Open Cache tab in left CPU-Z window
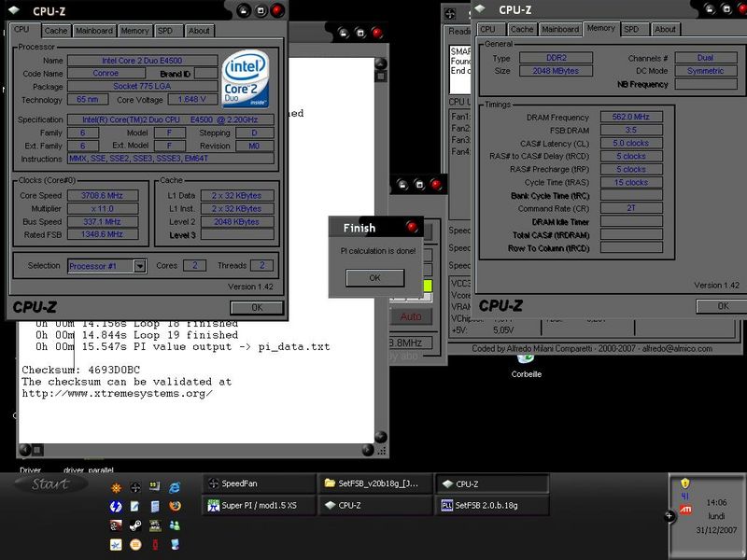Viewport: 747px width, 560px height. click(x=56, y=31)
